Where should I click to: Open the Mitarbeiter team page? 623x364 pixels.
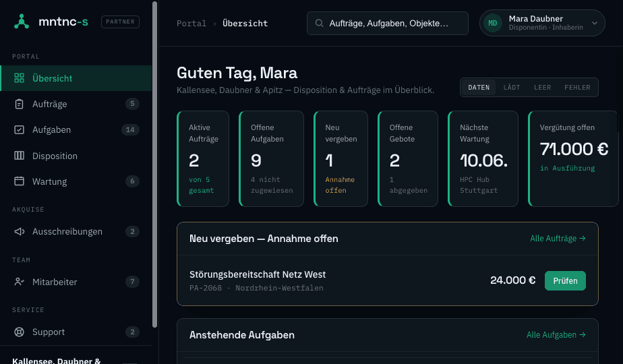(x=76, y=282)
